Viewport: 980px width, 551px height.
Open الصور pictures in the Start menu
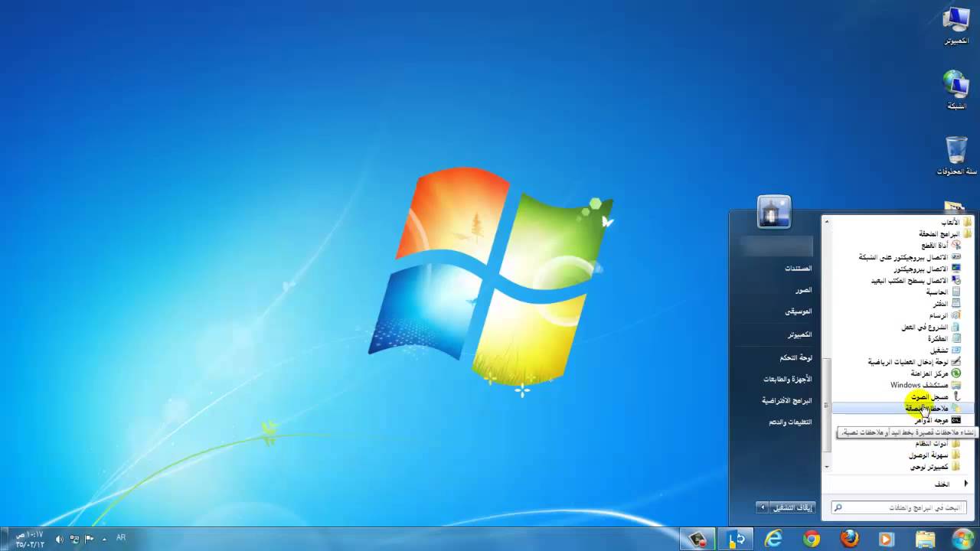[803, 290]
